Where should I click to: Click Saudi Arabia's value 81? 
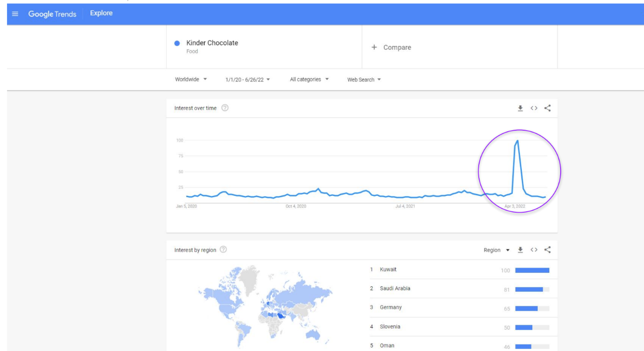coord(506,289)
